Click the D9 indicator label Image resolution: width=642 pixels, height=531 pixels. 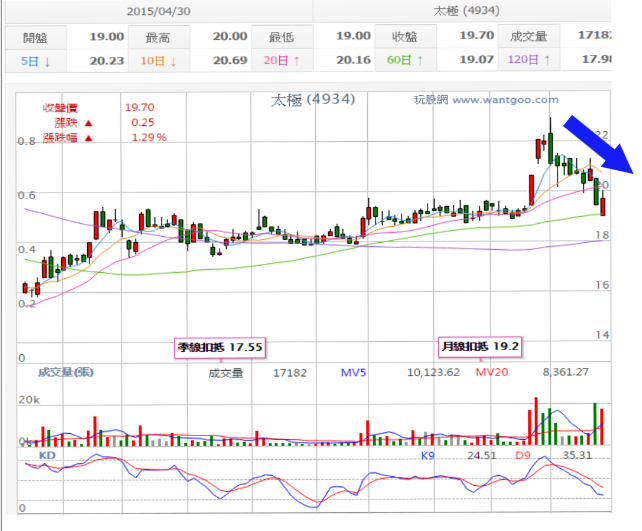(523, 455)
